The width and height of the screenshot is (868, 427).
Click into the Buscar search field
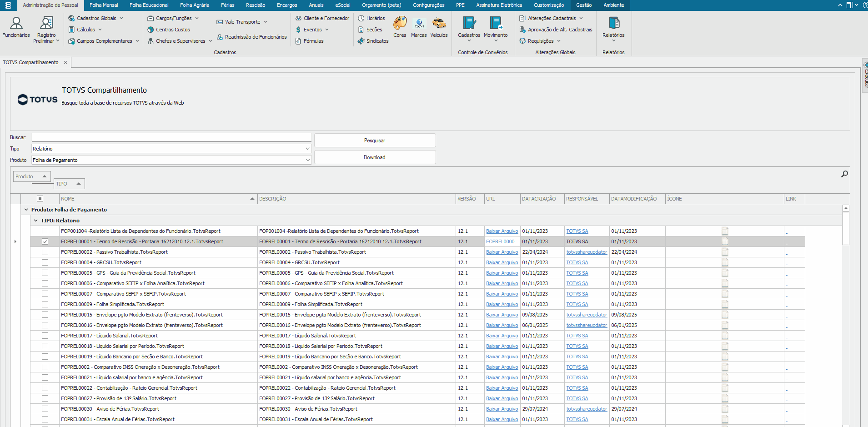click(171, 137)
